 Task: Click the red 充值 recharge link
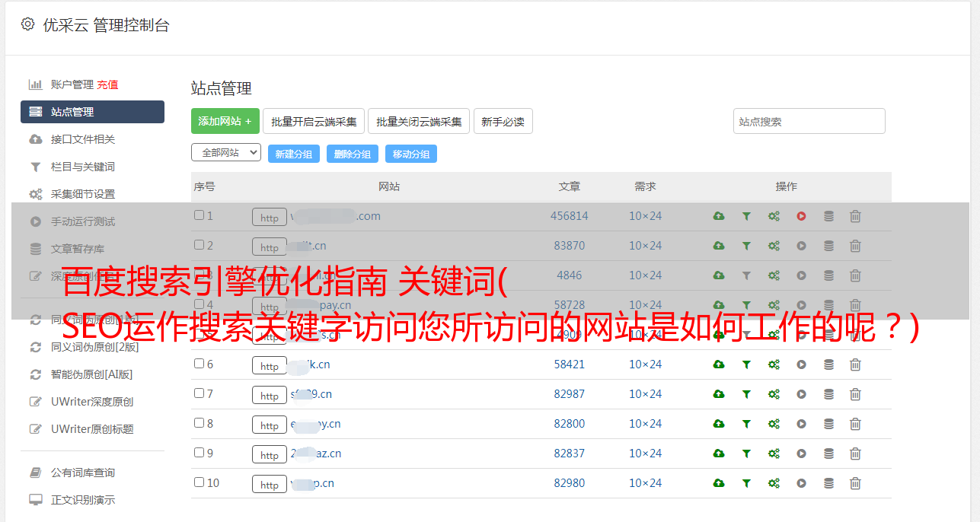tap(107, 84)
